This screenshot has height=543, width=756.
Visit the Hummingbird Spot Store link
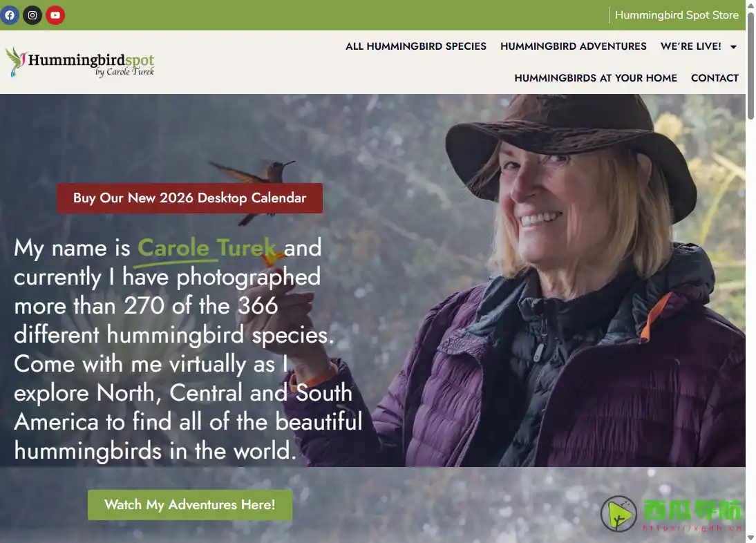[676, 15]
